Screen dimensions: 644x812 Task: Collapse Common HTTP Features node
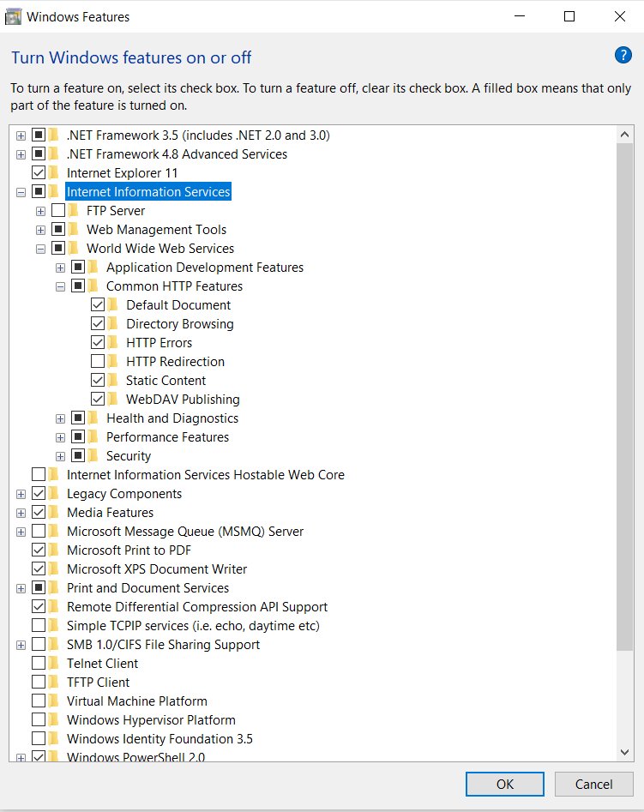(61, 286)
